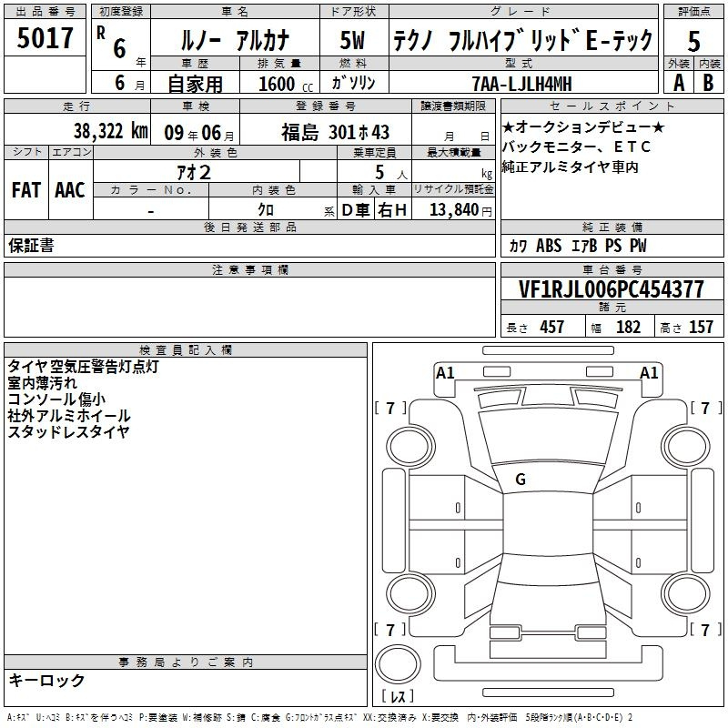
Task: Select the front-left tire [7] marker
Action: (x=390, y=409)
